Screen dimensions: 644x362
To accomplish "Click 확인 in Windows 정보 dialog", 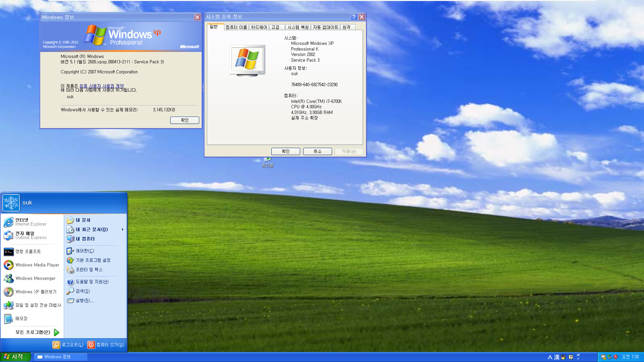I will [x=184, y=120].
